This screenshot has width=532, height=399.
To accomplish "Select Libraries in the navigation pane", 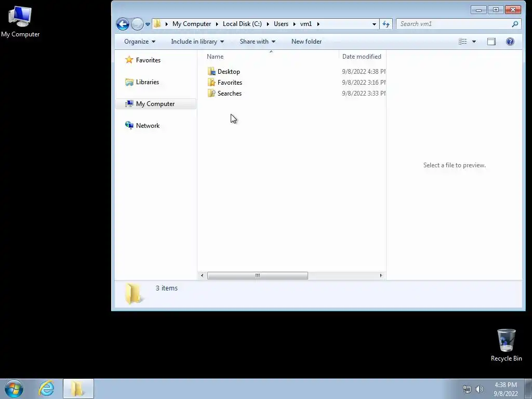I will coord(147,82).
